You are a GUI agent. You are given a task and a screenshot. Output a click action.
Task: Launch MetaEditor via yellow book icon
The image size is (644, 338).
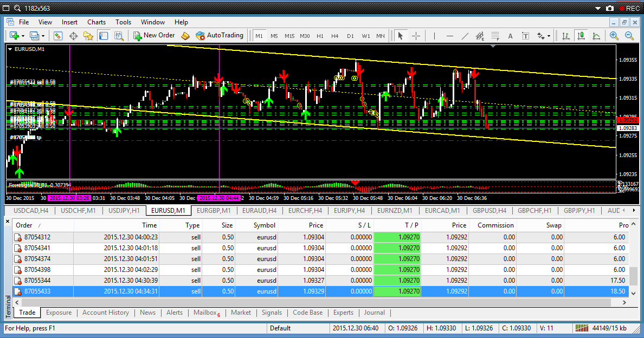185,36
